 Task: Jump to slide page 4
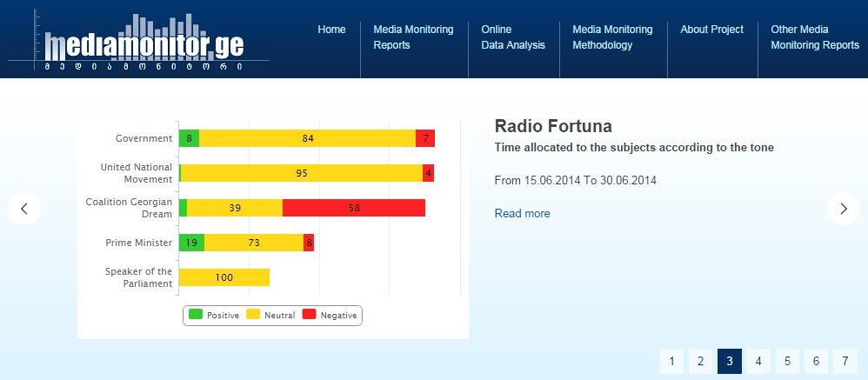click(758, 361)
